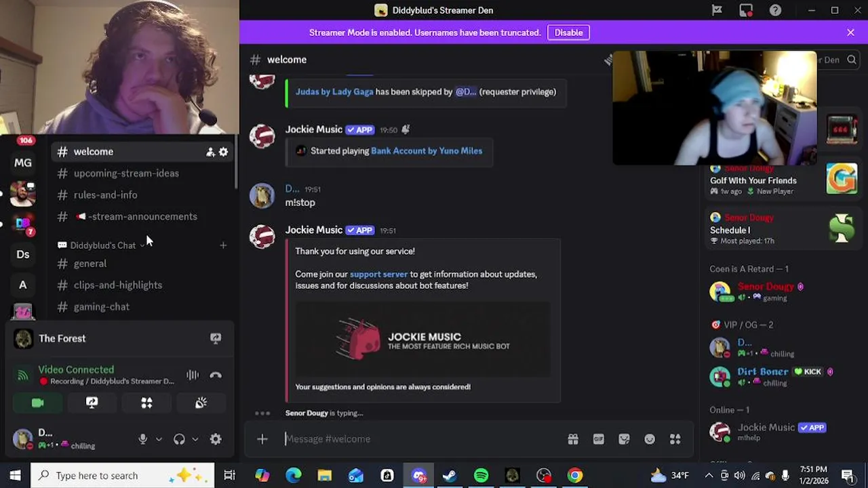Show hidden system tray icons chevron

click(x=709, y=475)
